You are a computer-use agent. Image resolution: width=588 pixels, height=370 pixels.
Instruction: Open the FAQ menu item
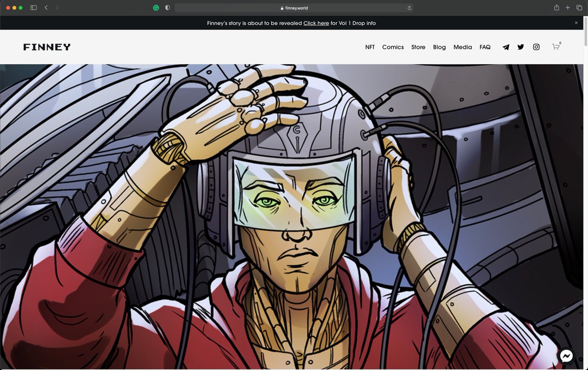[x=485, y=47]
